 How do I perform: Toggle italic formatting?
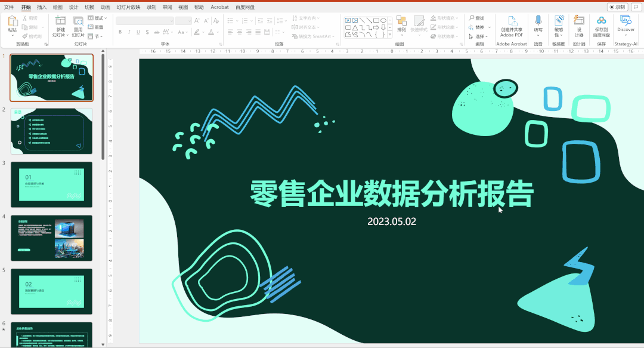[129, 31]
